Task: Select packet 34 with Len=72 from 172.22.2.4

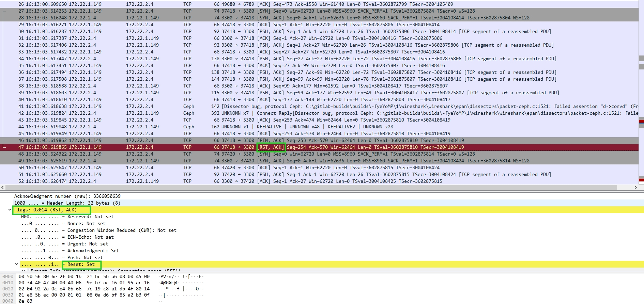Action: click(319, 59)
